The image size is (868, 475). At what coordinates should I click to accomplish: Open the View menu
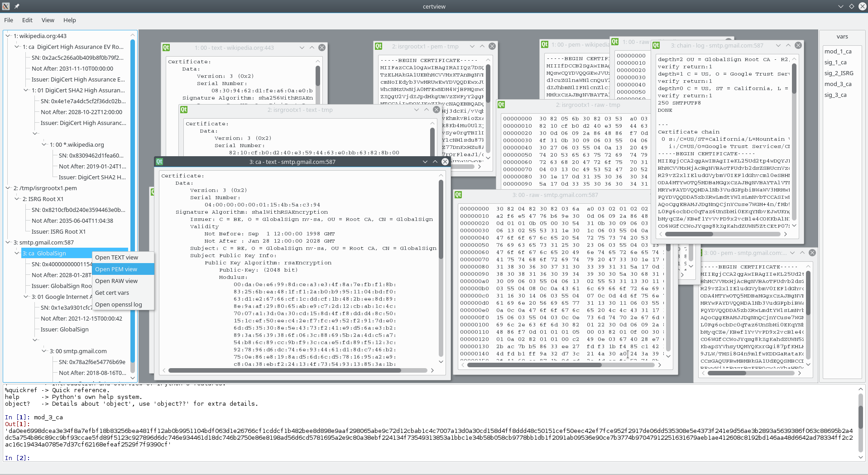48,20
